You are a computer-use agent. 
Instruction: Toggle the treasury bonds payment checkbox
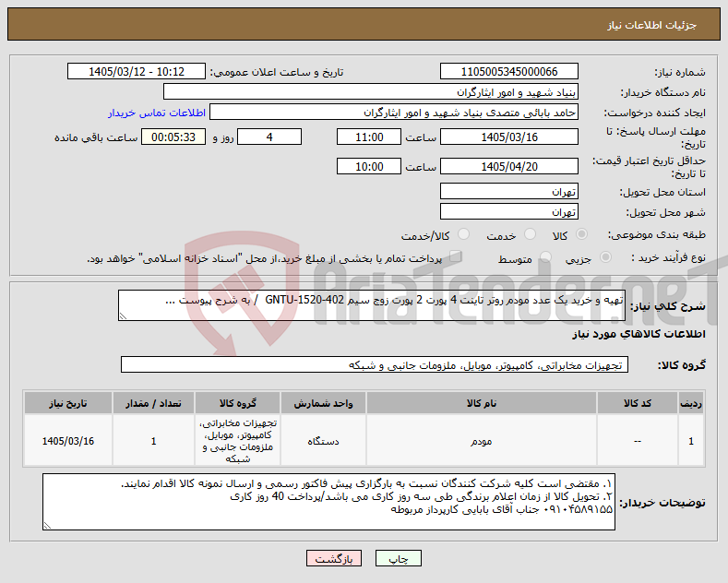coord(456,256)
